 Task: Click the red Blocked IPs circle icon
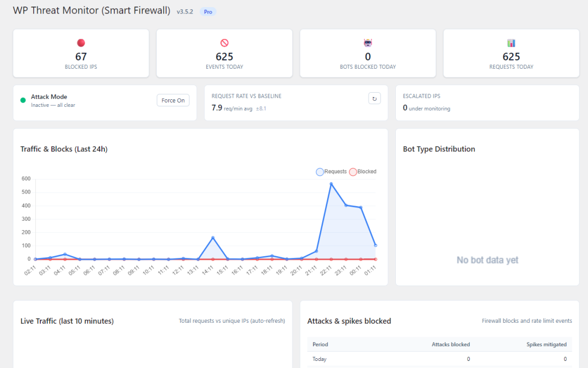pos(81,43)
